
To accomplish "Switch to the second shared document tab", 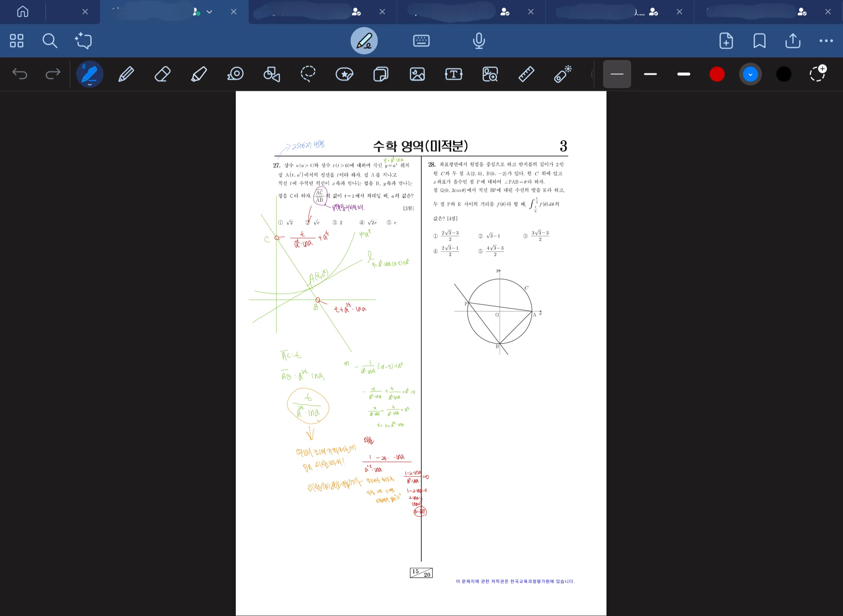I will 323,12.
